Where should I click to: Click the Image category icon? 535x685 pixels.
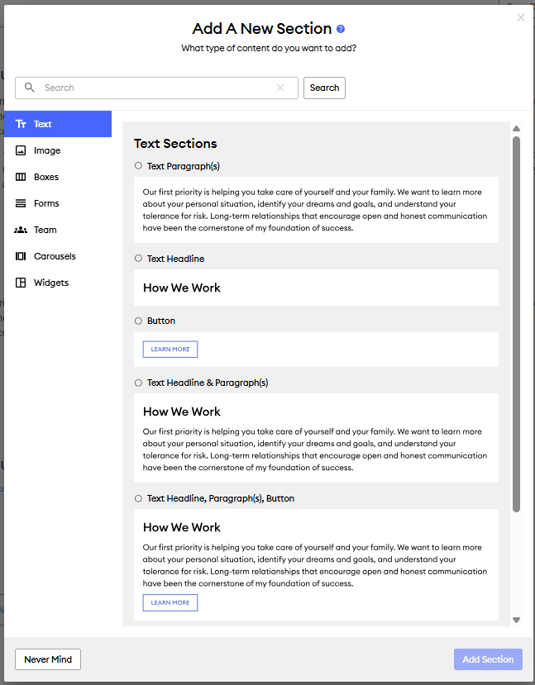[x=21, y=150]
